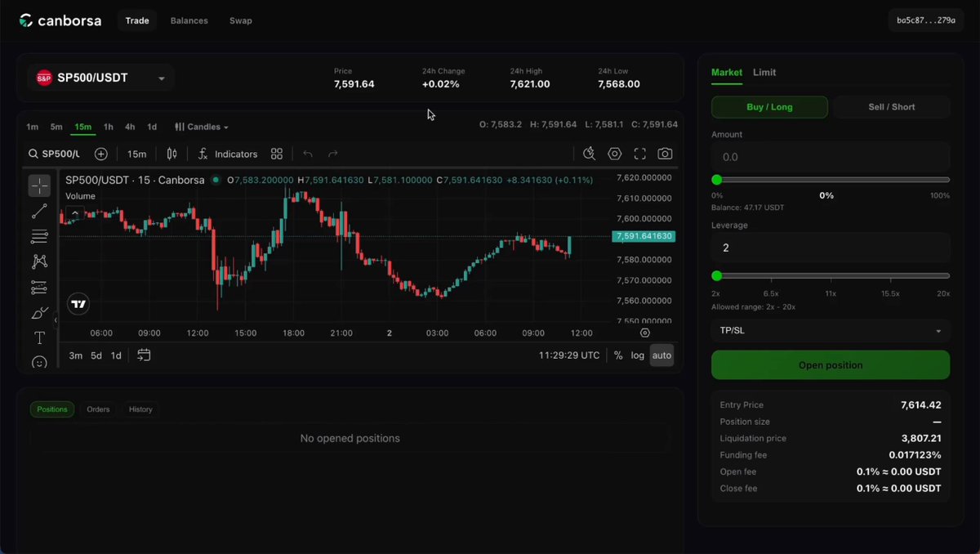Open the forecasting and measurement tool

pos(39,287)
